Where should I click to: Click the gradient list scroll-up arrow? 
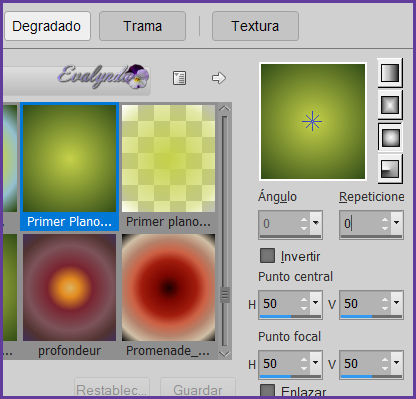pos(224,109)
